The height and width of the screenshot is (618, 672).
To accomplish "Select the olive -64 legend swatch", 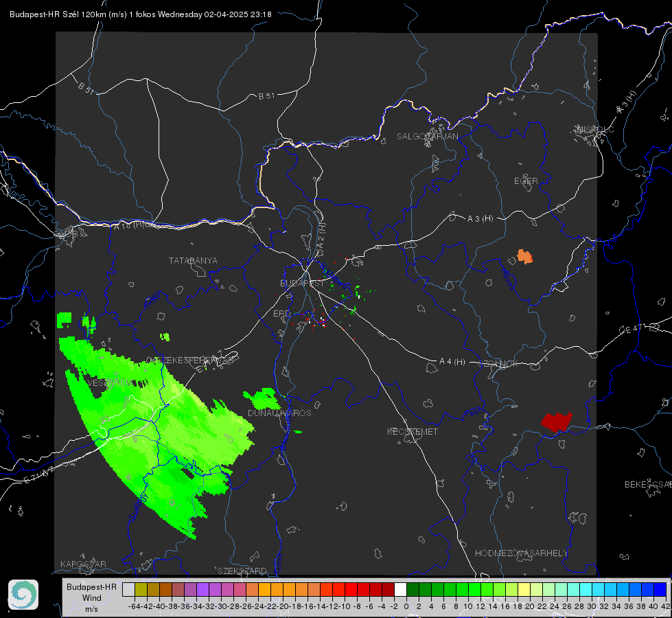I will click(x=141, y=589).
